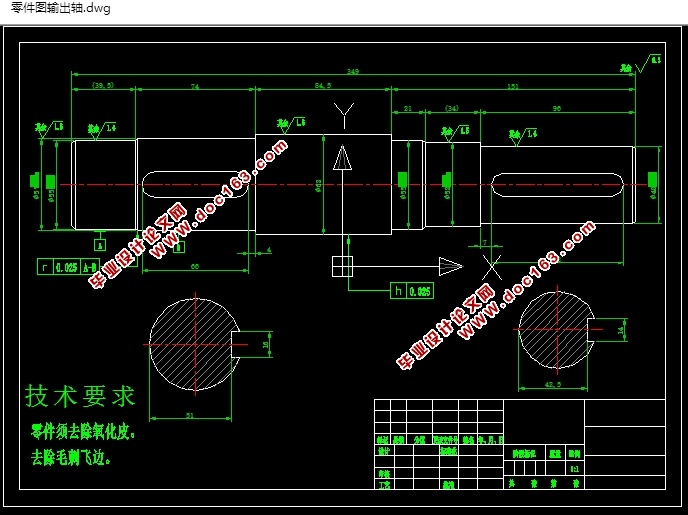Image resolution: width=688 pixels, height=515 pixels.
Task: Select the dimension value 21
Action: pyautogui.click(x=408, y=108)
